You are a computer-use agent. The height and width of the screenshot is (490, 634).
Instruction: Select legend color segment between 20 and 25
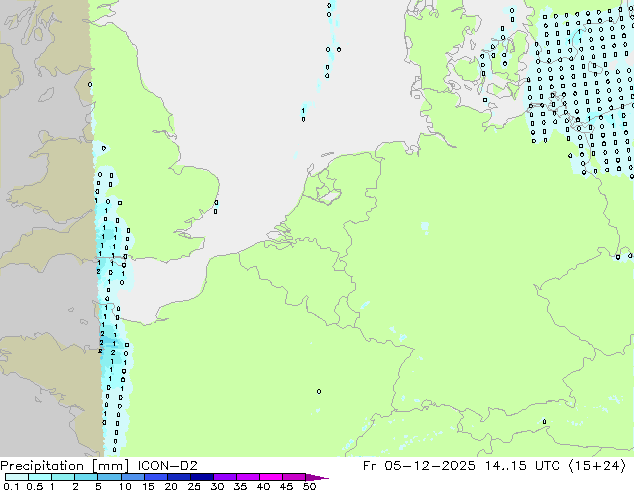pyautogui.click(x=178, y=477)
